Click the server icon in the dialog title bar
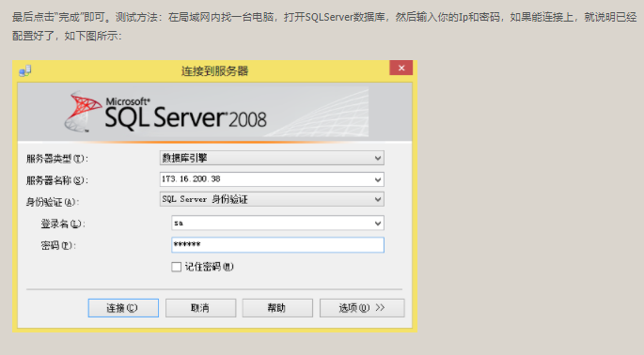The height and width of the screenshot is (355, 644). point(25,71)
